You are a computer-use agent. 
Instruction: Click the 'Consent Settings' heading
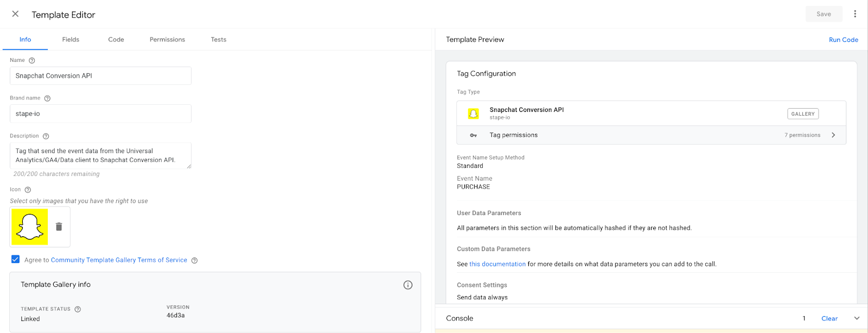pyautogui.click(x=482, y=285)
